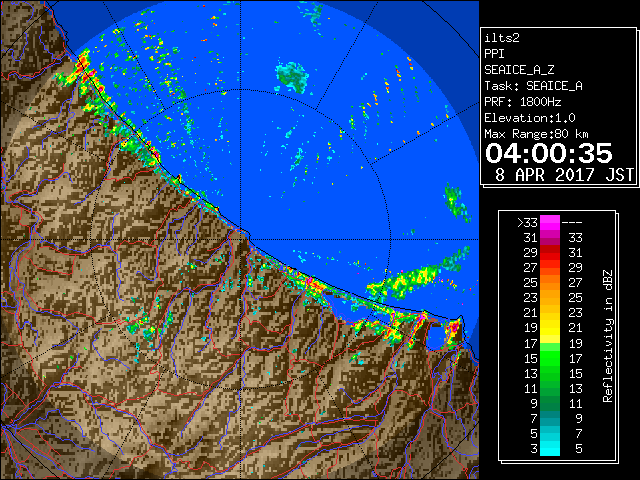Click the 'PRF: 1800Hz' text

point(522,102)
